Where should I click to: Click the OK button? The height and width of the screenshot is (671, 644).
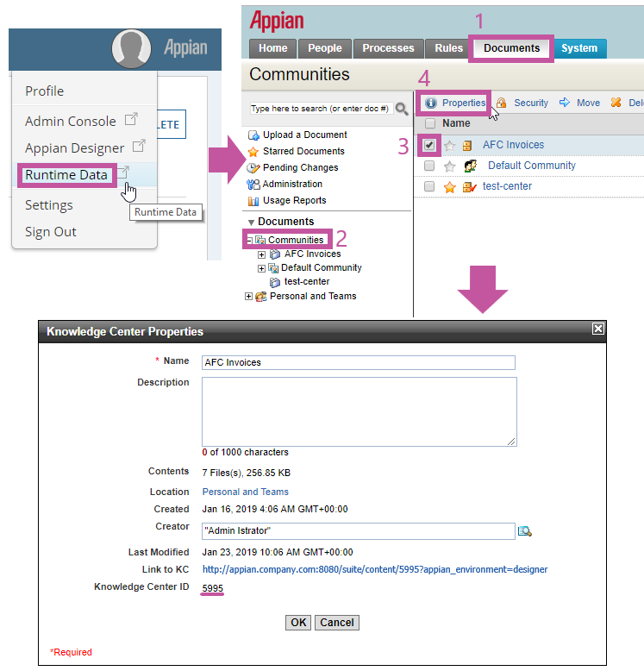point(298,623)
